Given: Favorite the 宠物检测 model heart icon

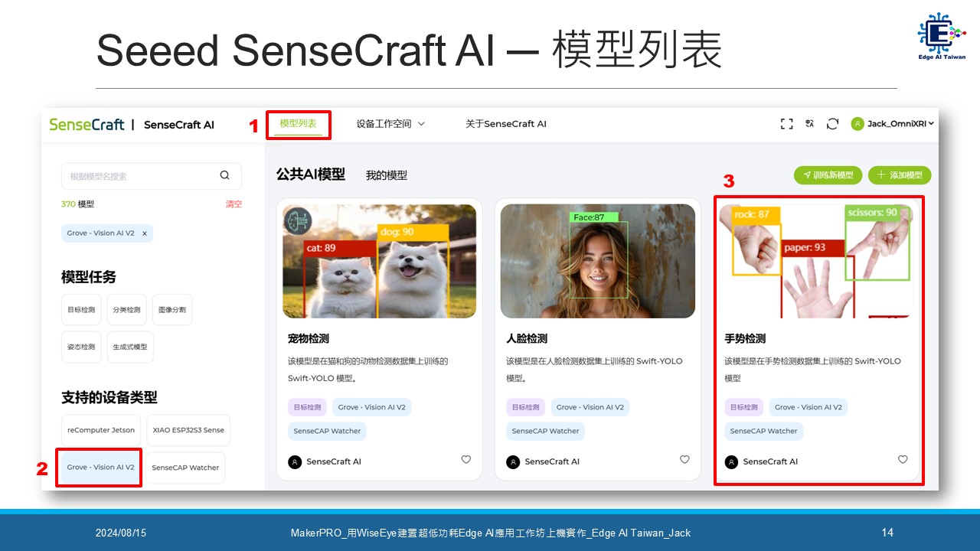Looking at the screenshot, I should pyautogui.click(x=465, y=459).
